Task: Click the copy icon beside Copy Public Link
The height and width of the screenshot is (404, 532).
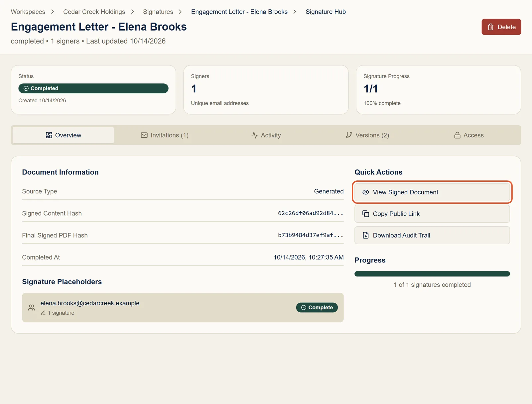Action: click(x=365, y=214)
